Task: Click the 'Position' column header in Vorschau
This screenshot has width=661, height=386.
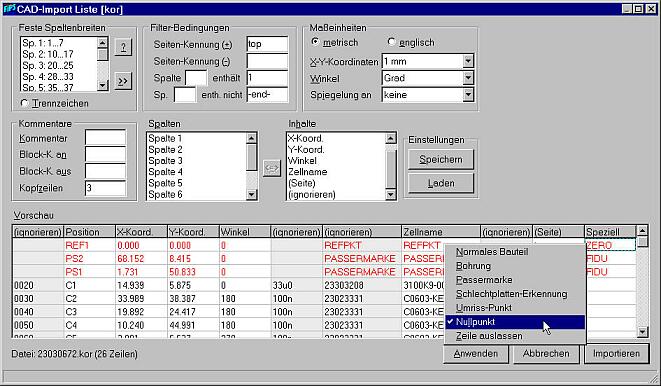Action: point(90,232)
